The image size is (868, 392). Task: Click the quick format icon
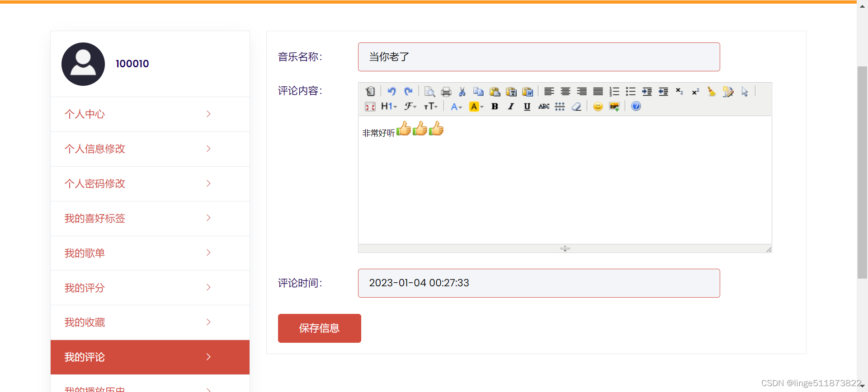(x=728, y=91)
